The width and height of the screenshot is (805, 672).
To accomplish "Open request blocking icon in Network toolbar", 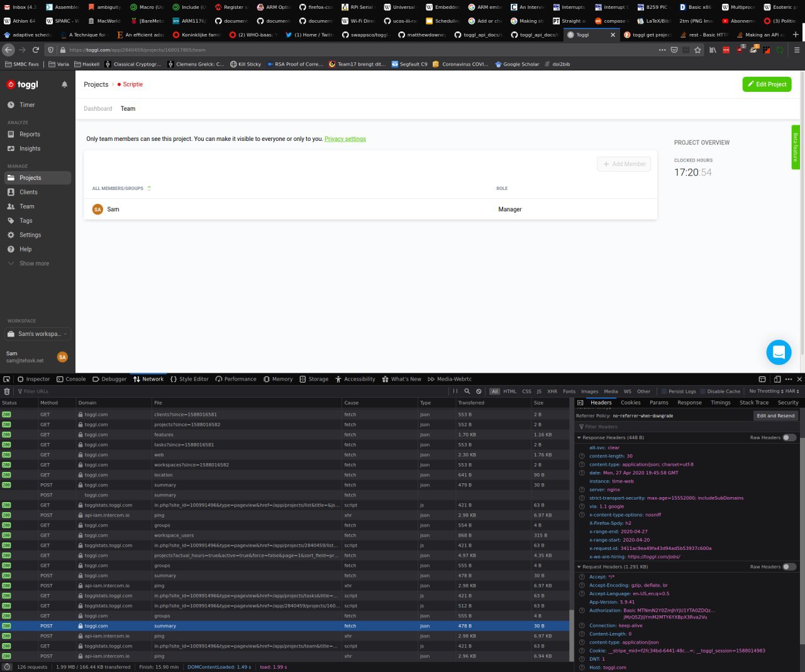I will point(479,391).
